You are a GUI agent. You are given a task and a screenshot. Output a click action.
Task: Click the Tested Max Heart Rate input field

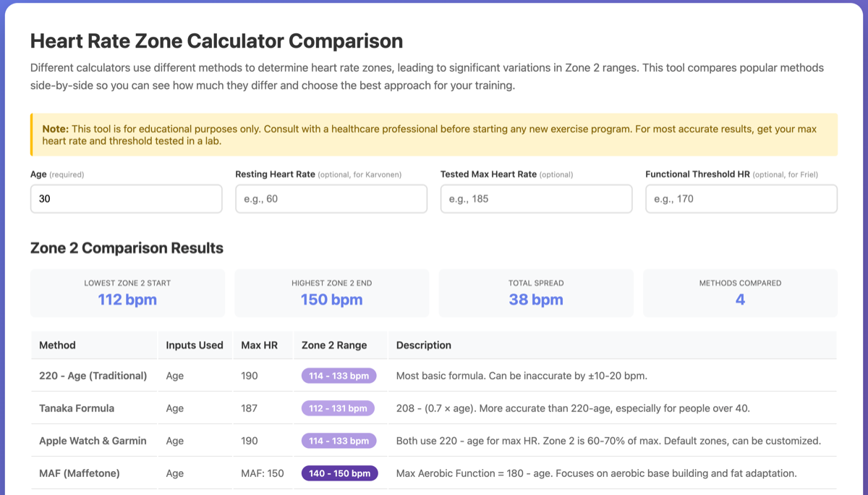pyautogui.click(x=536, y=198)
